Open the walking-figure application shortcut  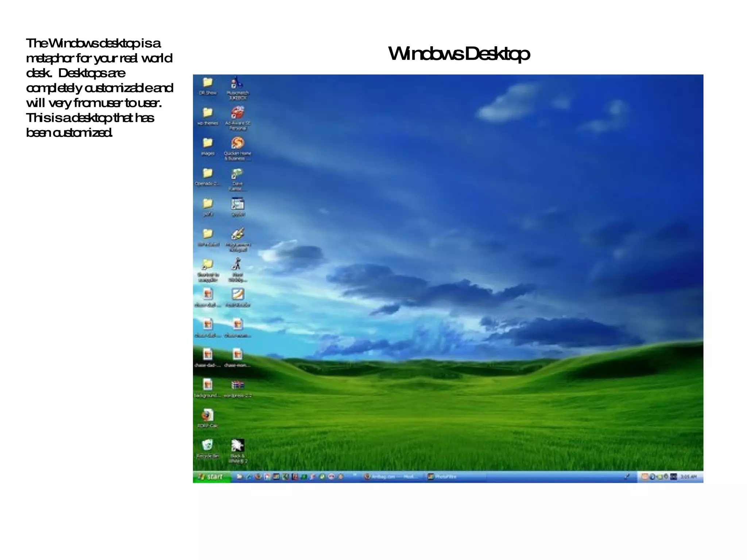[237, 270]
